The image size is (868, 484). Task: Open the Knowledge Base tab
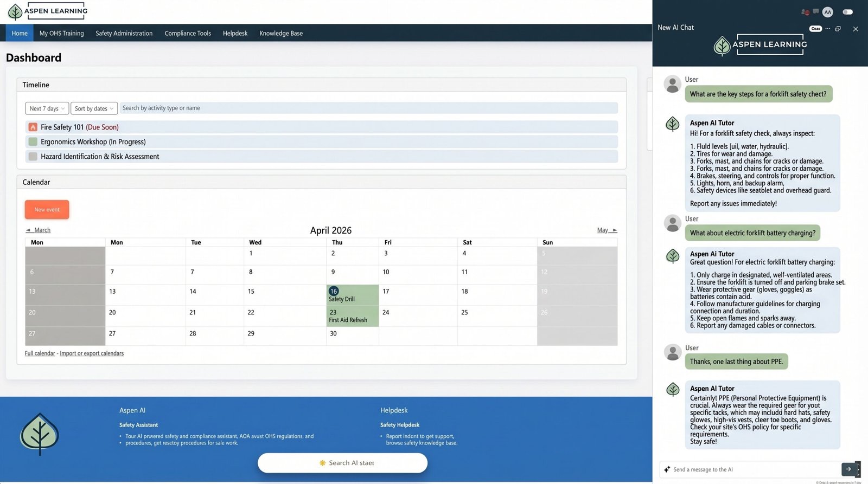280,33
